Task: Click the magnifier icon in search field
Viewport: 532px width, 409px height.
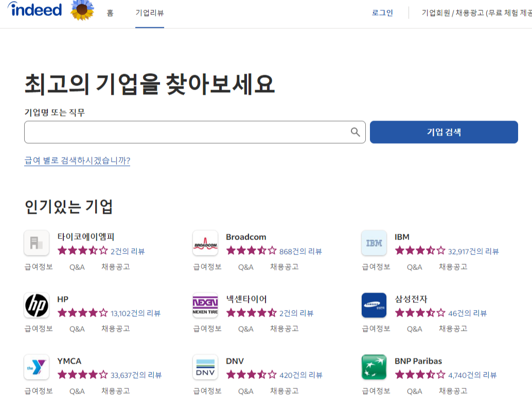Action: coord(355,132)
